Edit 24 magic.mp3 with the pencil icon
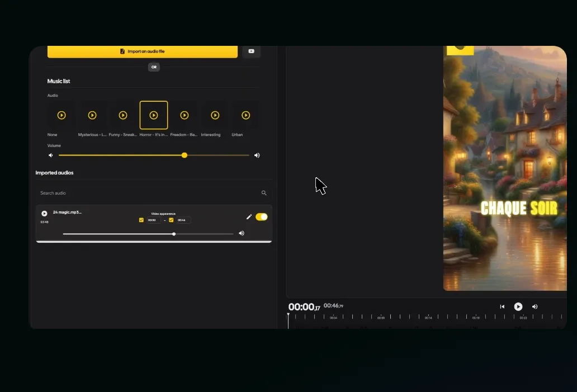 pos(249,217)
